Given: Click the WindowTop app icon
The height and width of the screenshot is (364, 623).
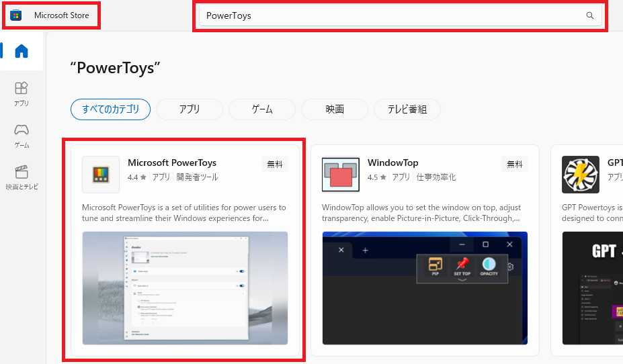Looking at the screenshot, I should [341, 175].
